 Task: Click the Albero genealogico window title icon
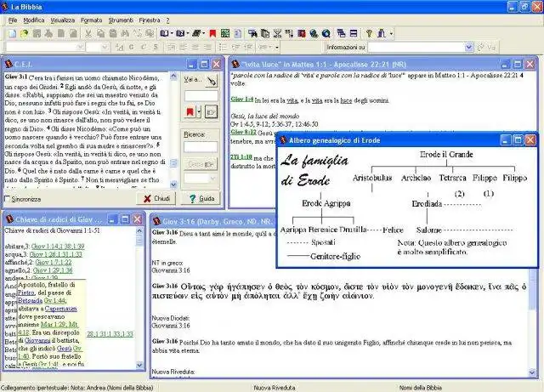[x=283, y=140]
